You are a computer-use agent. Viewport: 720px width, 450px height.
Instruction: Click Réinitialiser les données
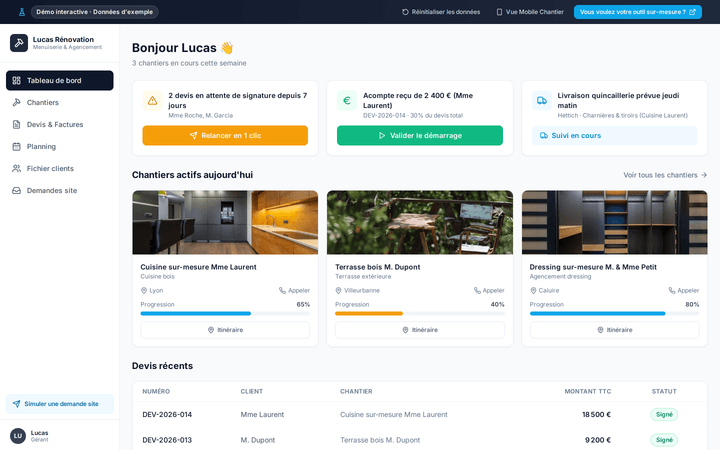pyautogui.click(x=441, y=12)
